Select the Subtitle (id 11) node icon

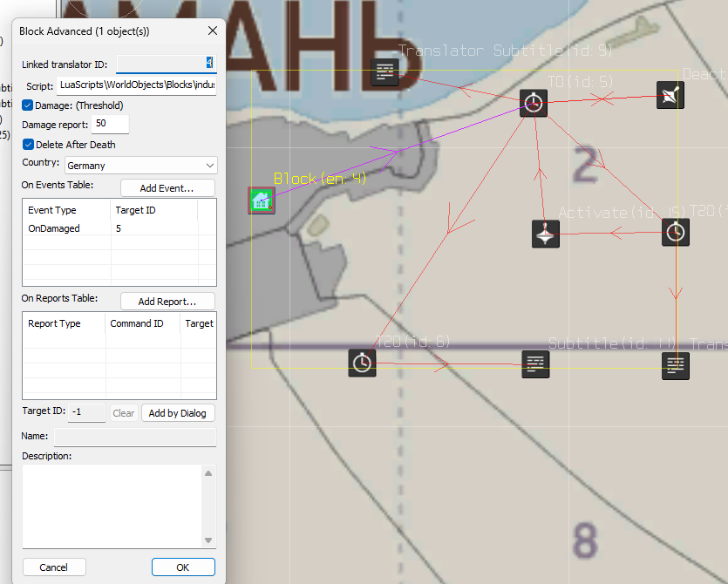535,364
